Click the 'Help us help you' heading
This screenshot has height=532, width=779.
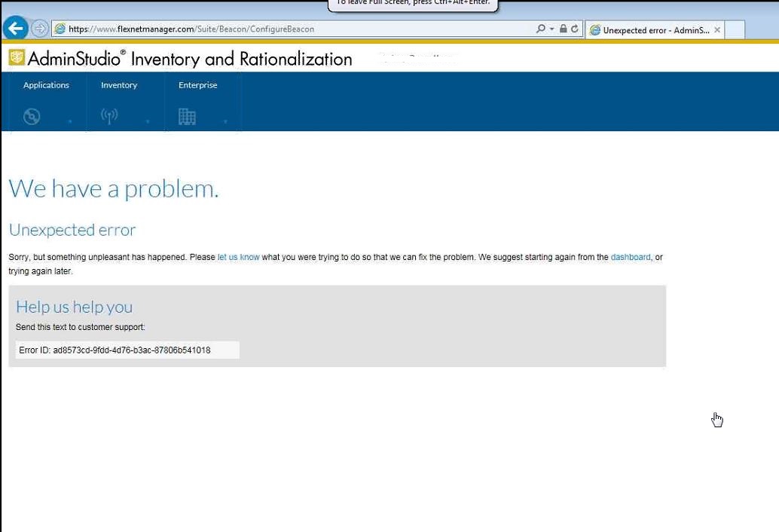pyautogui.click(x=74, y=307)
